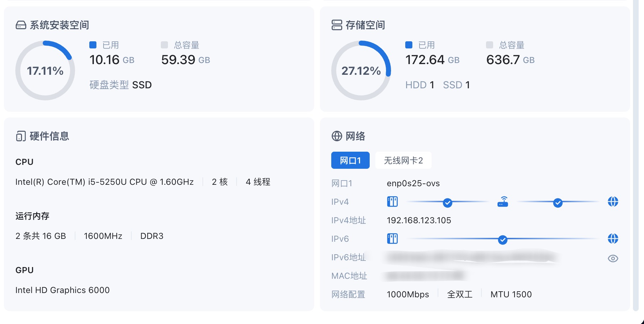This screenshot has width=644, height=324.
Task: Click the IPv4 NAS device icon
Action: 392,202
